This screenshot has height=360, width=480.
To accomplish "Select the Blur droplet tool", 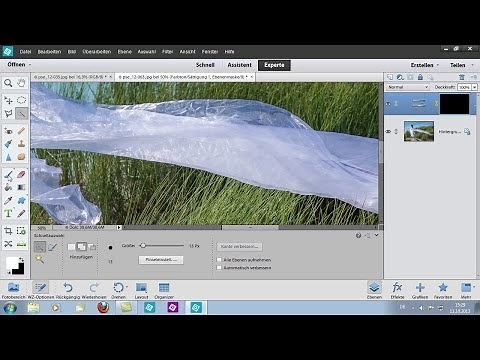I will (x=8, y=157).
